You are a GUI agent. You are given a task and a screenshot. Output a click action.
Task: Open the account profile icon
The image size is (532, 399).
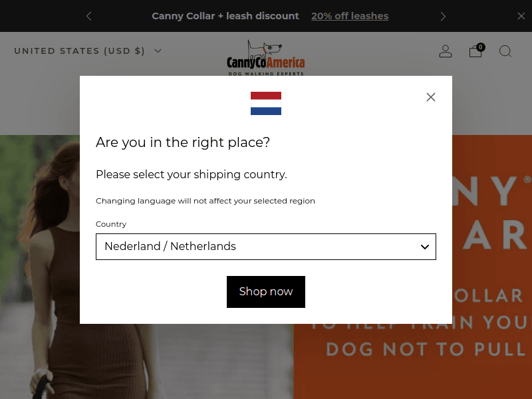pyautogui.click(x=446, y=51)
